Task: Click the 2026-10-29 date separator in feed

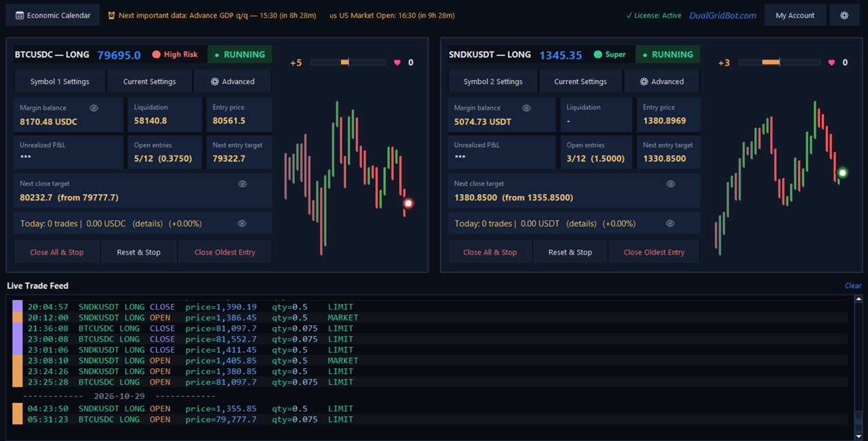Action: point(119,396)
